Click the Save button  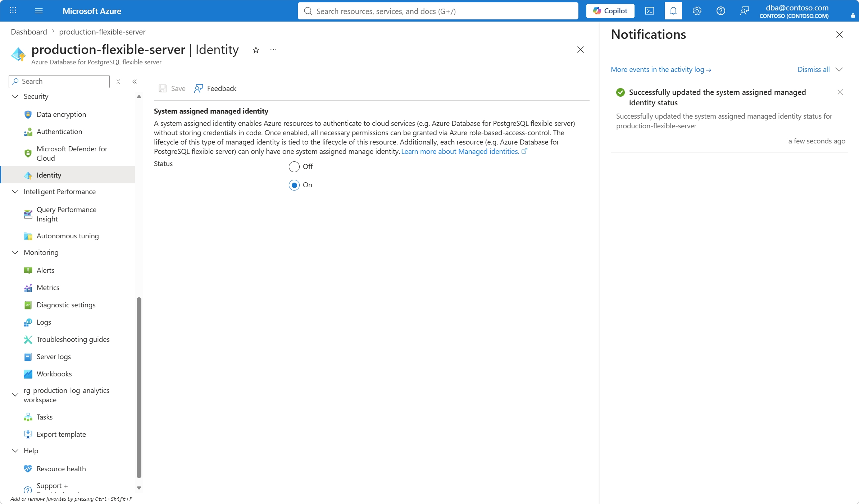[x=172, y=88]
